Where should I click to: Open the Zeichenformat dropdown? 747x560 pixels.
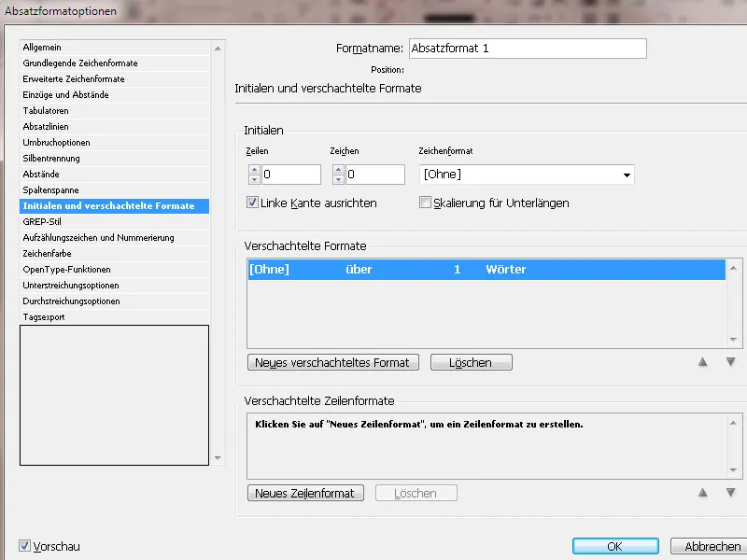[x=527, y=175]
